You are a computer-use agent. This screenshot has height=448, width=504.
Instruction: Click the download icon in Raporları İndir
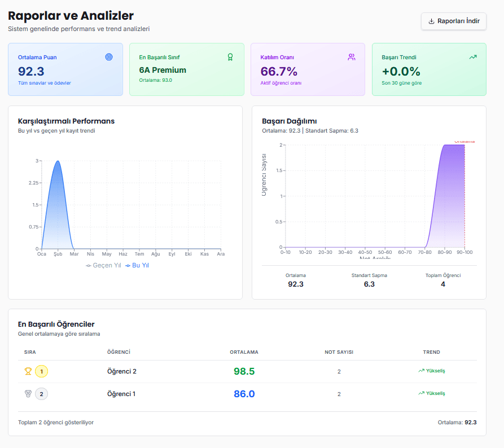[432, 21]
